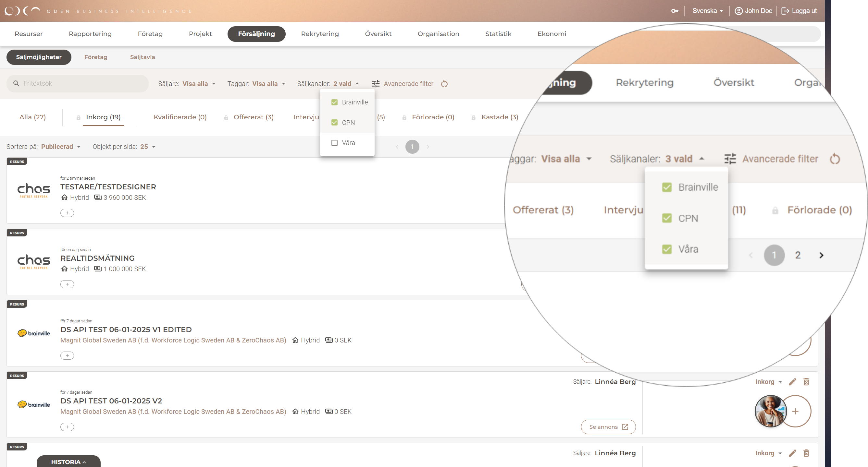Viewport: 868px width, 467px height.
Task: Open Företag in the main navigation
Action: click(150, 34)
